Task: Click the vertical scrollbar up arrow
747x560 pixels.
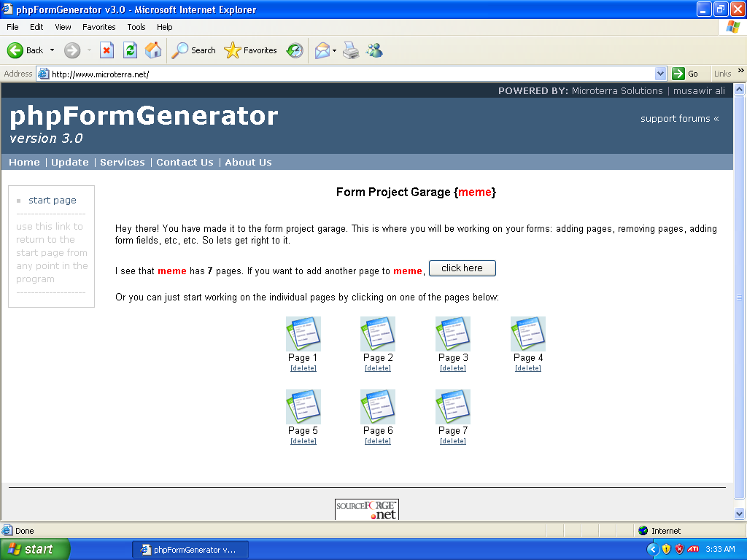Action: tap(740, 89)
